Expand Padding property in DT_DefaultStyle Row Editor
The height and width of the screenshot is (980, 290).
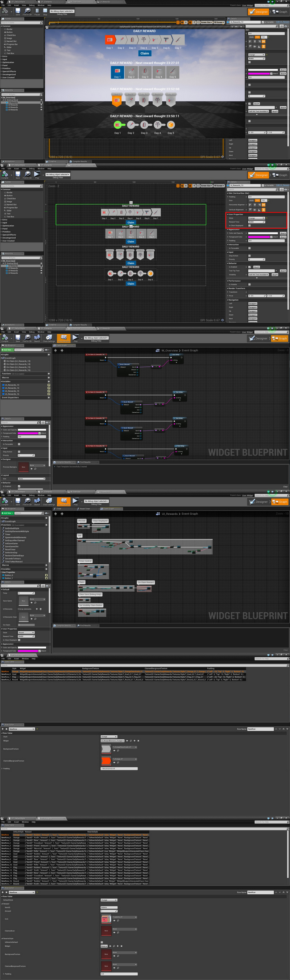point(3,768)
